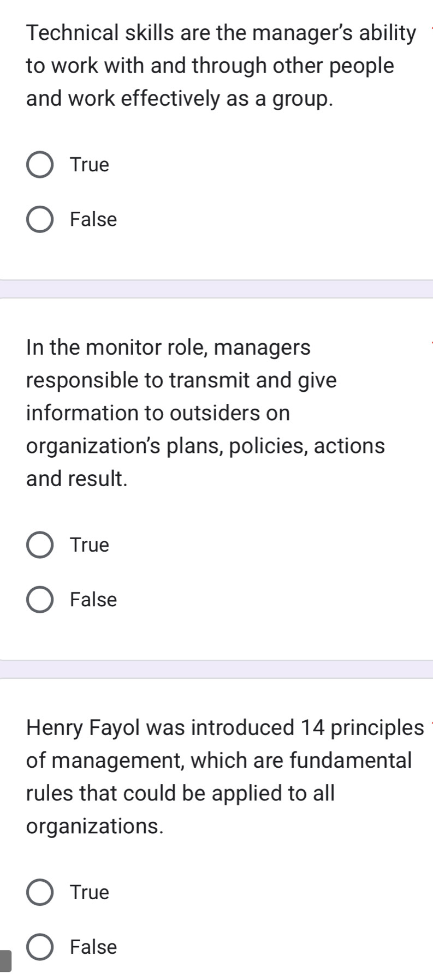
Task: Select False for the monitor role question
Action: point(38,599)
